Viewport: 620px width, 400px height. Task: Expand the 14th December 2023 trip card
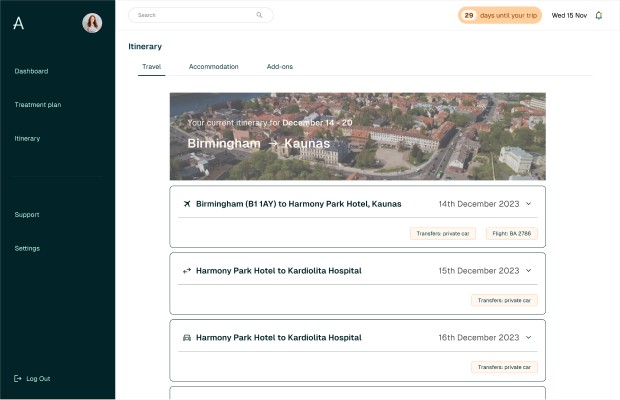(x=529, y=204)
